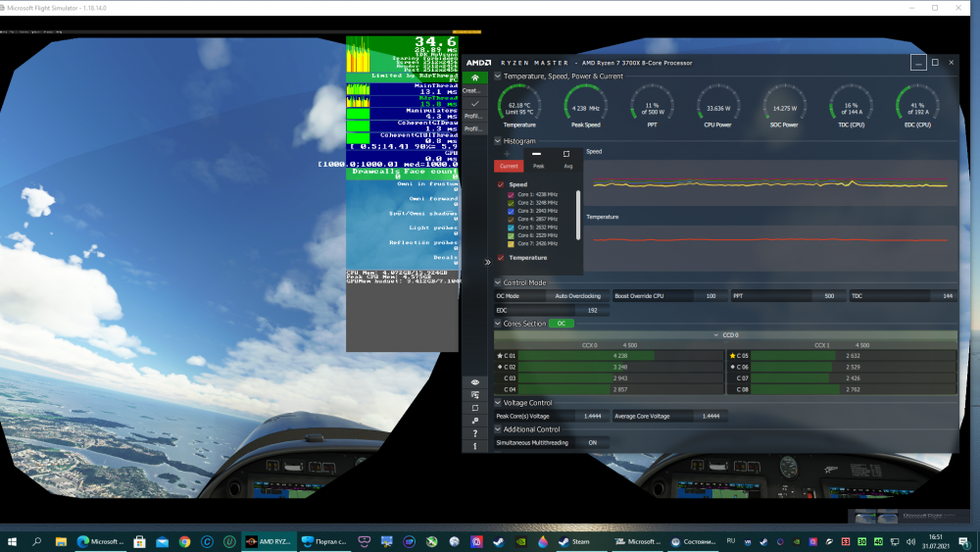Click the Boost Override CPU value field

[710, 296]
